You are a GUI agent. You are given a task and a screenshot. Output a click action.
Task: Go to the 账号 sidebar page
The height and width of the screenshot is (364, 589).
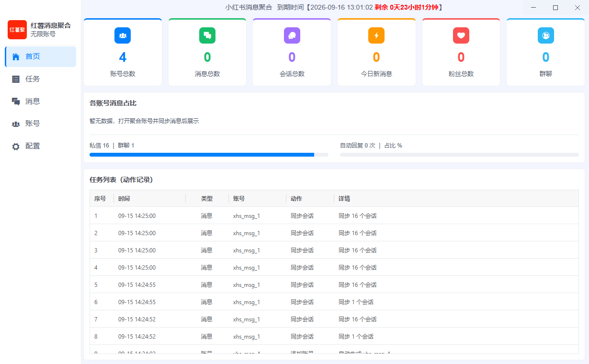pos(41,124)
